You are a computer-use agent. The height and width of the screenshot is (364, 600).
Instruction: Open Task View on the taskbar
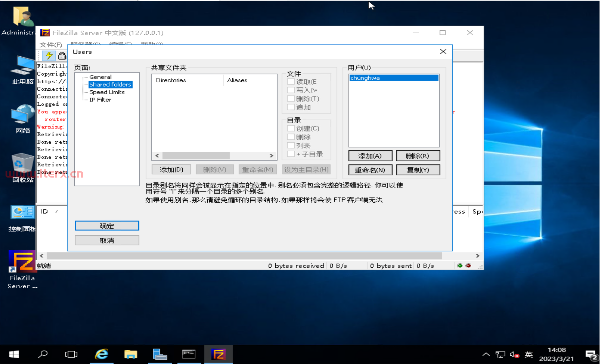[71, 354]
